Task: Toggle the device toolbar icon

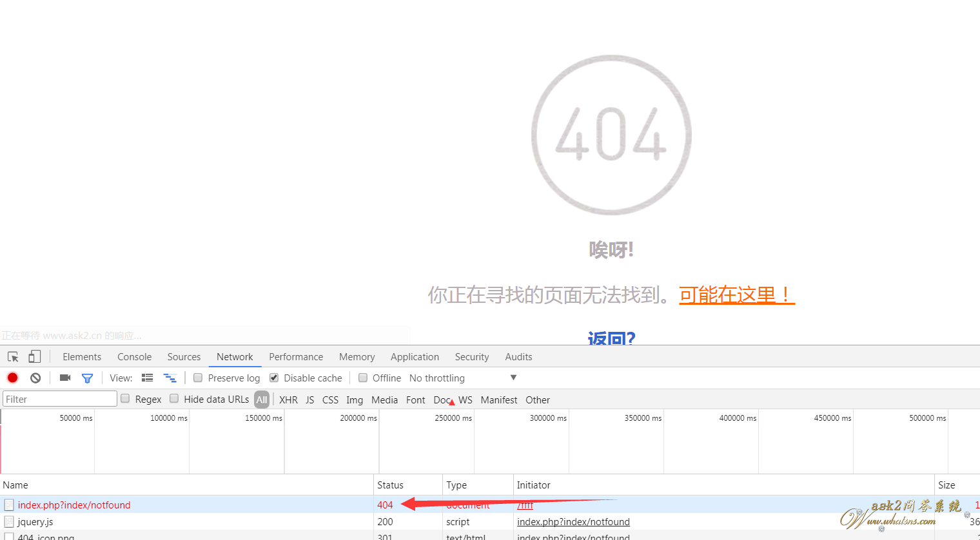Action: point(35,357)
